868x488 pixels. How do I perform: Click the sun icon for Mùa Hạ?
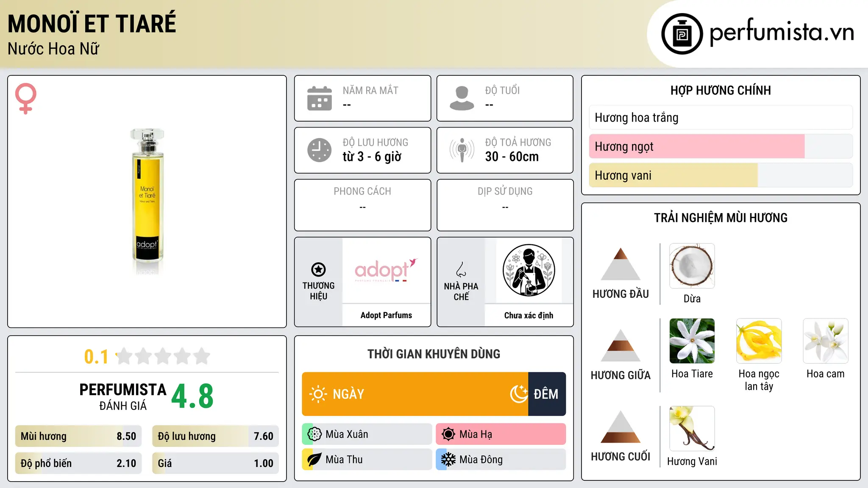(x=448, y=434)
